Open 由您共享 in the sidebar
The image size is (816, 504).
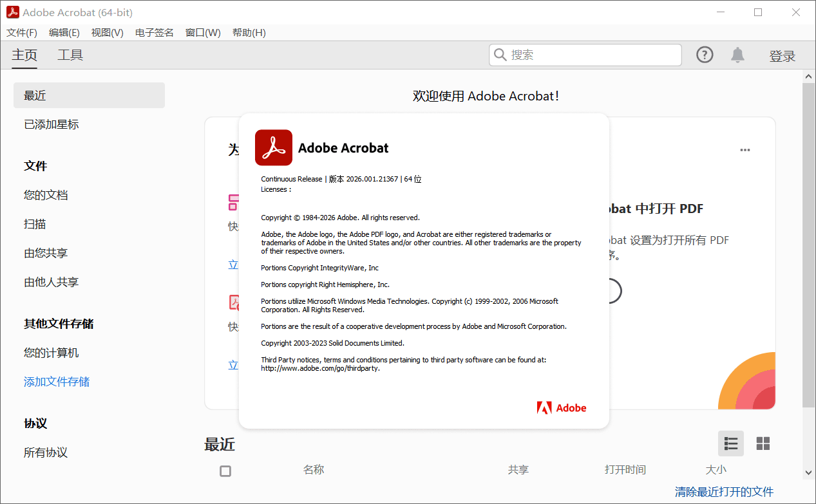coord(46,253)
